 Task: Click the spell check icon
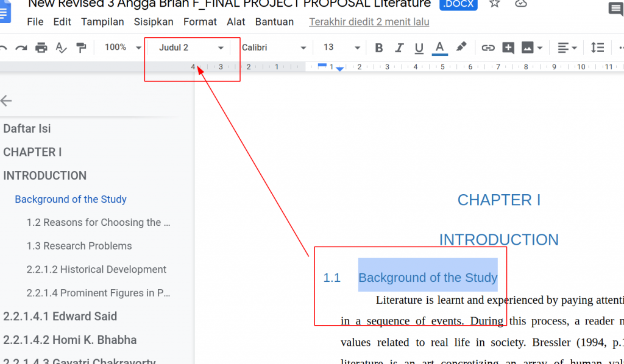coord(61,47)
